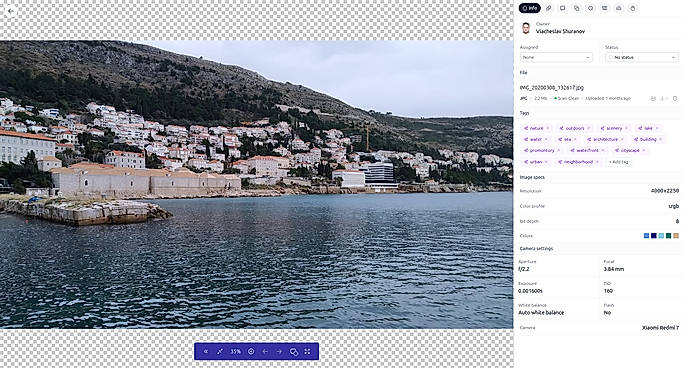Open the comments tab icon

[x=562, y=8]
